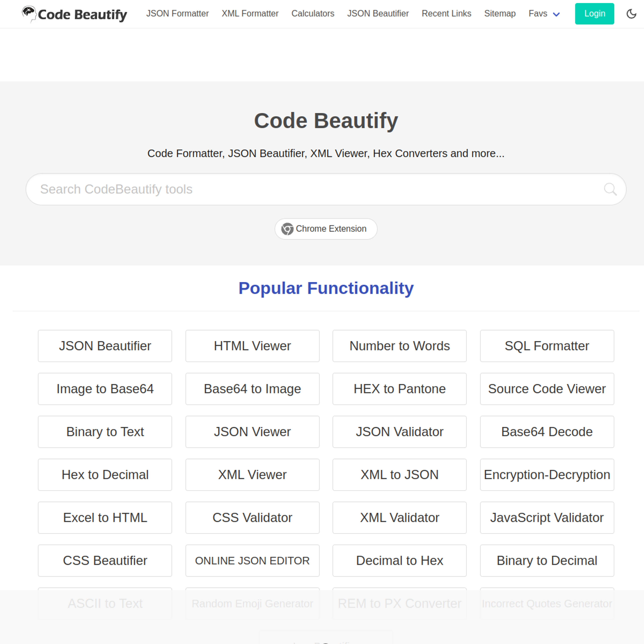Open the Number to Words tool
The image size is (644, 644).
[x=399, y=346]
